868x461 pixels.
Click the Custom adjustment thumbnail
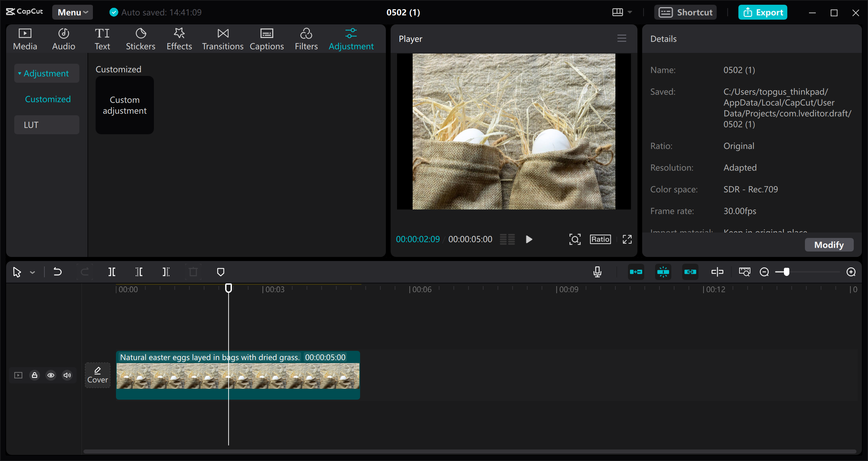pos(124,106)
